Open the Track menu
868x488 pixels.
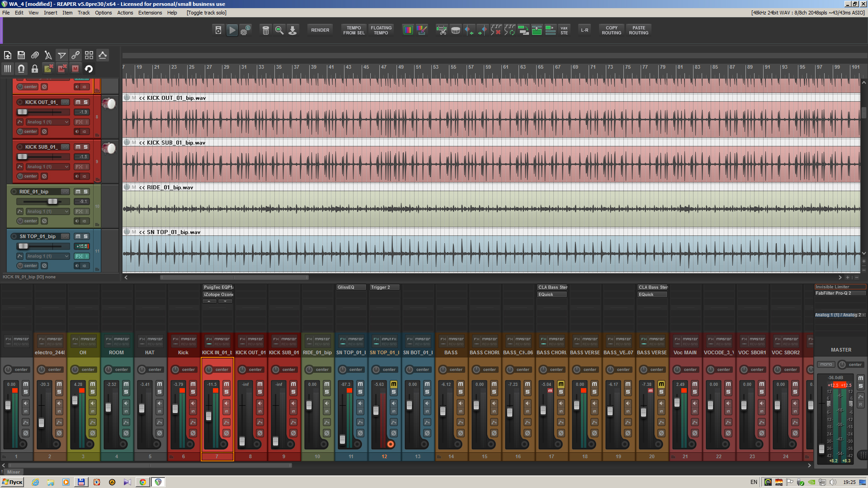(x=84, y=13)
